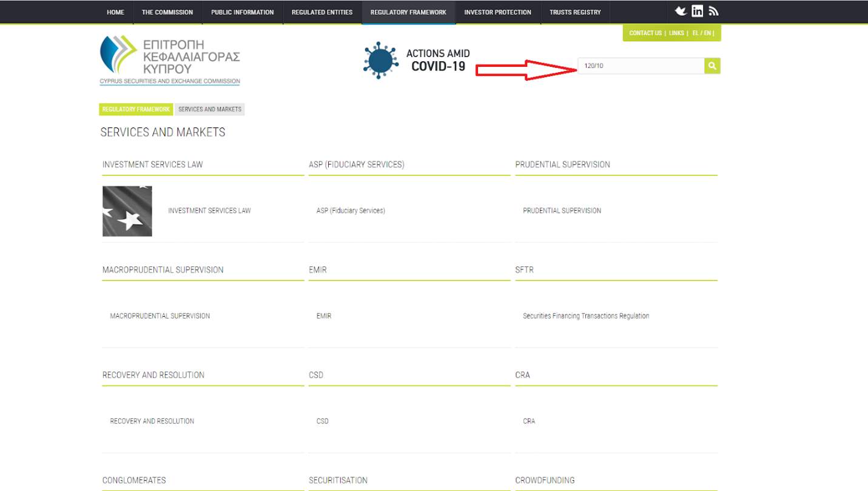Click the PRUDENTIAL SUPERVISION item link

(562, 211)
